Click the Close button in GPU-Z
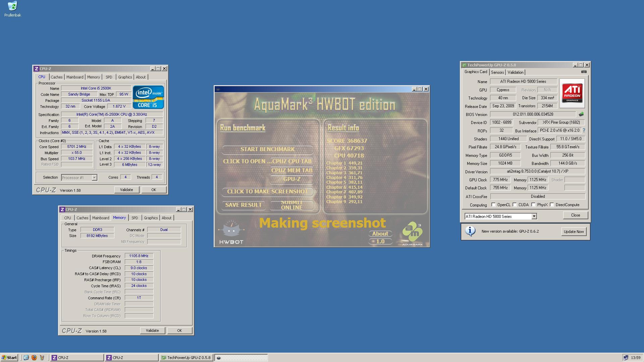 pos(575,215)
